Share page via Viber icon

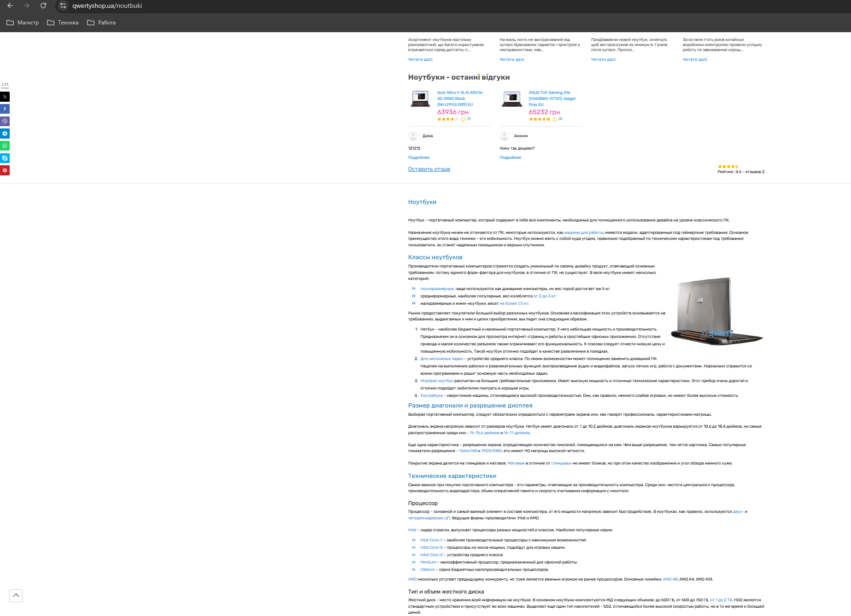(5, 121)
